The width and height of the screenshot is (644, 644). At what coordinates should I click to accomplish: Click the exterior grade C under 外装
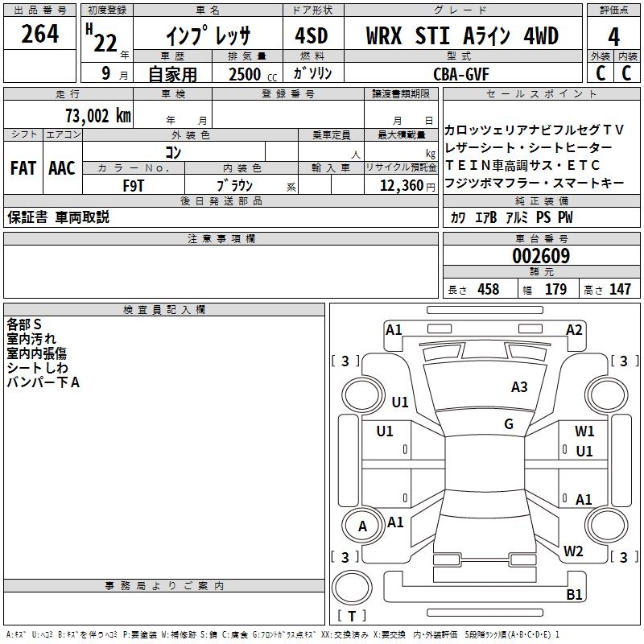pos(601,73)
